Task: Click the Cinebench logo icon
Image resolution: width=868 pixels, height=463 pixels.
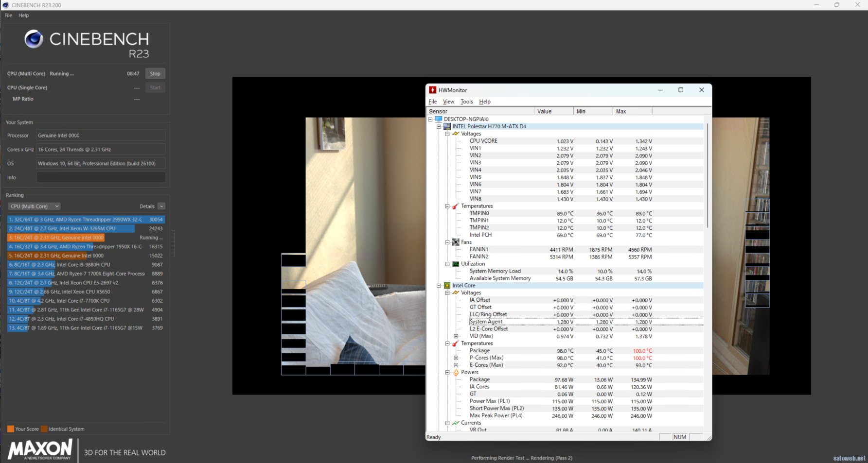Action: pyautogui.click(x=34, y=39)
